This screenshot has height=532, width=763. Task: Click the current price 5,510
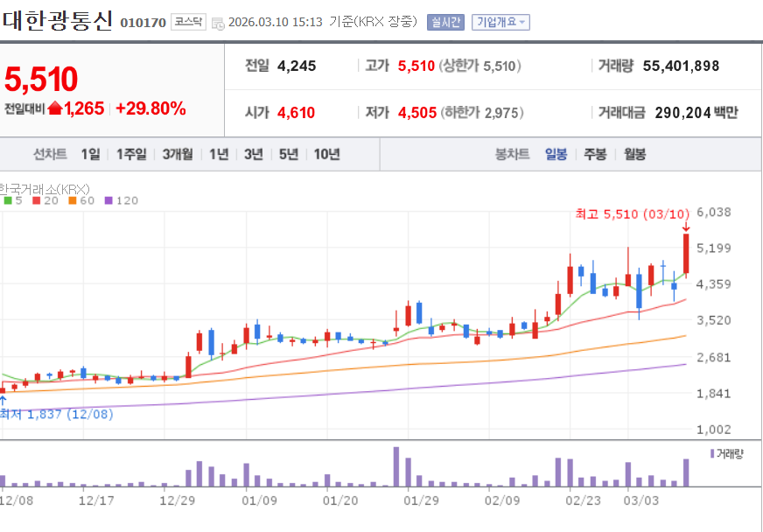(41, 79)
